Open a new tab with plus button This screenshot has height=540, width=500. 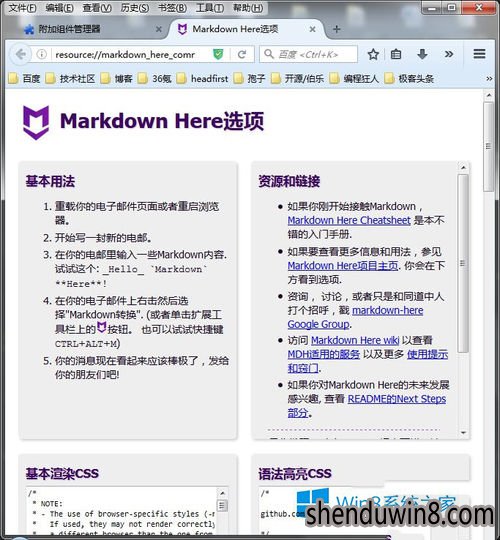337,29
